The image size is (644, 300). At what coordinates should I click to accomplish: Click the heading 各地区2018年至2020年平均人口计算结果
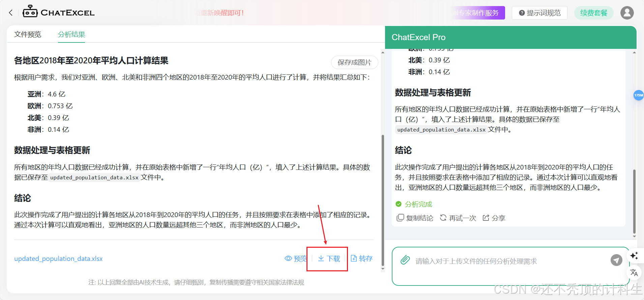(x=91, y=61)
